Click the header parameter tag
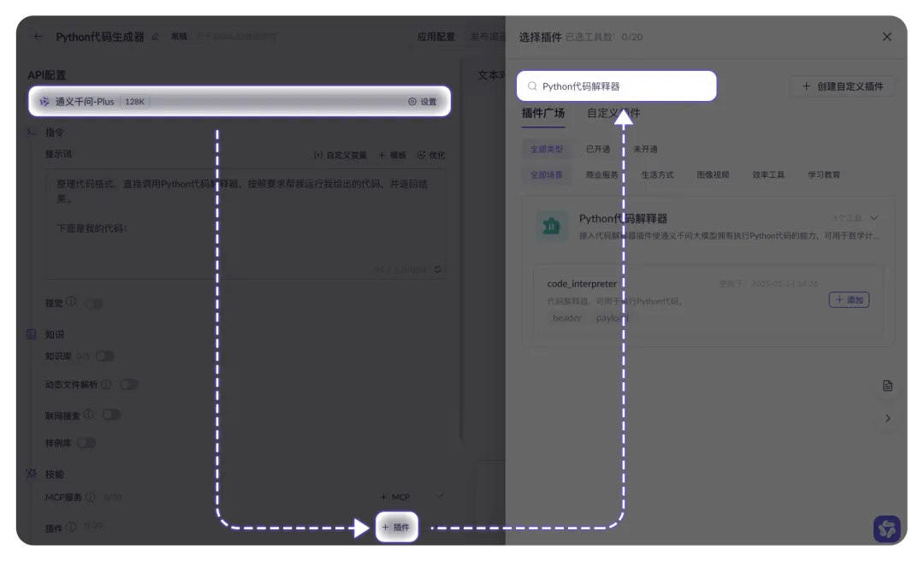The height and width of the screenshot is (561, 924). click(567, 318)
